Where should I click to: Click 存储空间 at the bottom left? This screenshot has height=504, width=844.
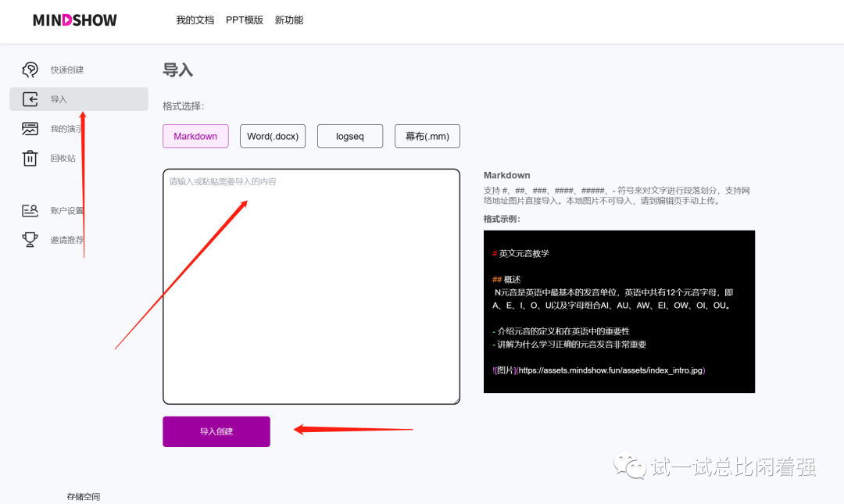[x=83, y=495]
